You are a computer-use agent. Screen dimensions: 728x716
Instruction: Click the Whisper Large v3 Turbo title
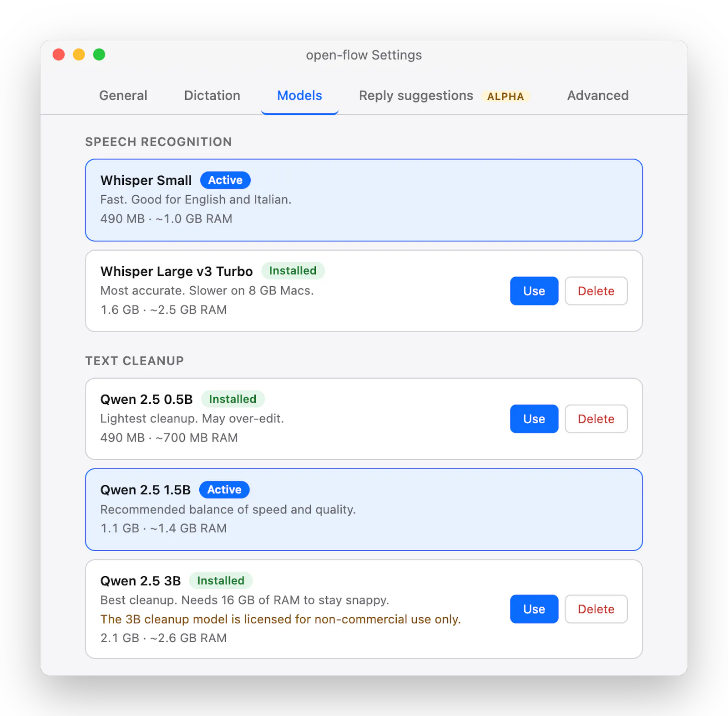(177, 271)
